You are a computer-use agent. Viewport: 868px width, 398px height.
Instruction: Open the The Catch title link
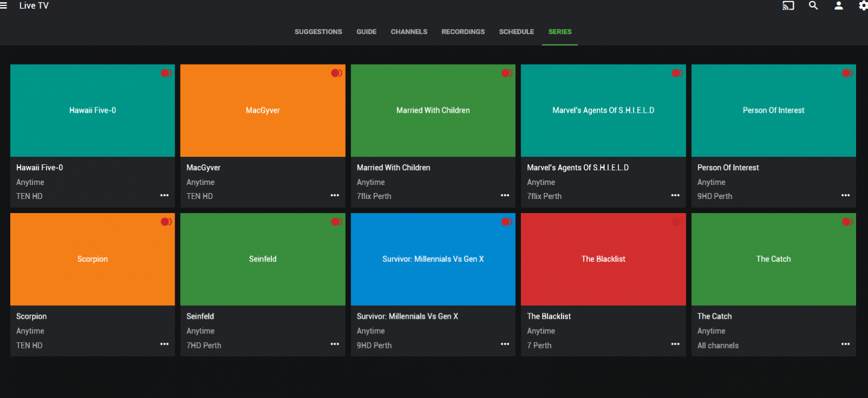[x=714, y=316]
